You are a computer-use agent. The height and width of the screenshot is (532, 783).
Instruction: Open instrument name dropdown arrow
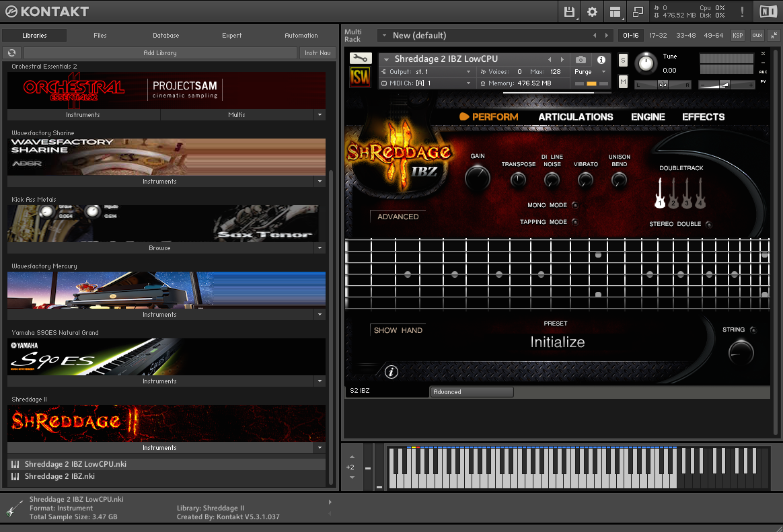pos(386,59)
